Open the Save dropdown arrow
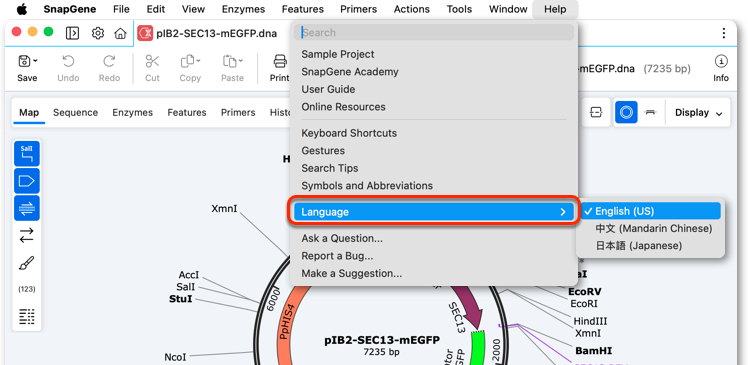The height and width of the screenshot is (365, 748). 35,61
